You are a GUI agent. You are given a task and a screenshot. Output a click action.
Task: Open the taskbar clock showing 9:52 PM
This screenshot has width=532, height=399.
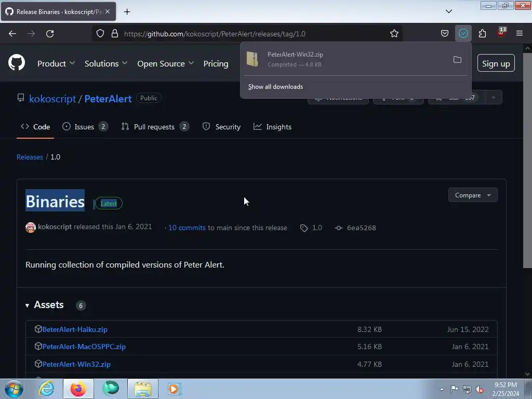pos(506,389)
